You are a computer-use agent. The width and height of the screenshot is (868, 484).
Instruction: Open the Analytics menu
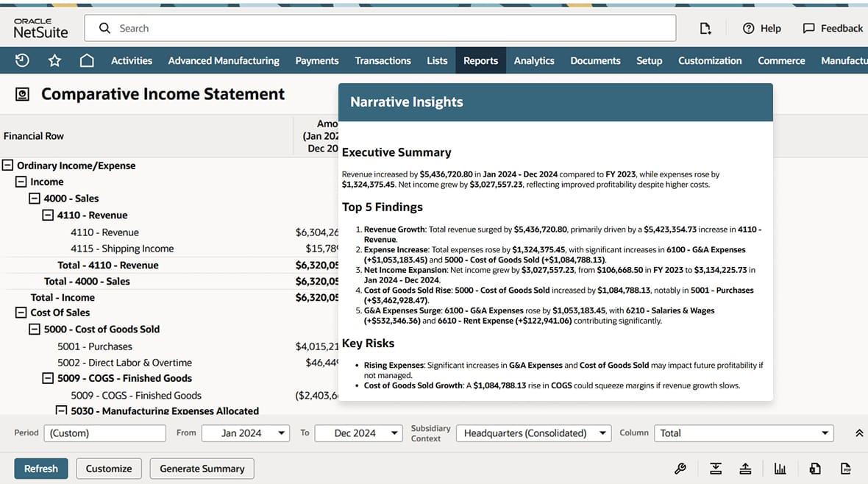(x=534, y=60)
